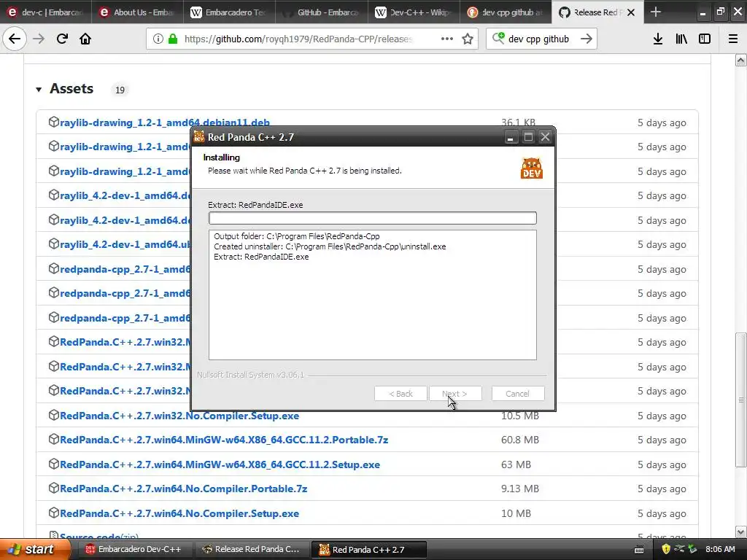Click the installer log line Output folder
This screenshot has height=560, width=747.
click(x=296, y=236)
